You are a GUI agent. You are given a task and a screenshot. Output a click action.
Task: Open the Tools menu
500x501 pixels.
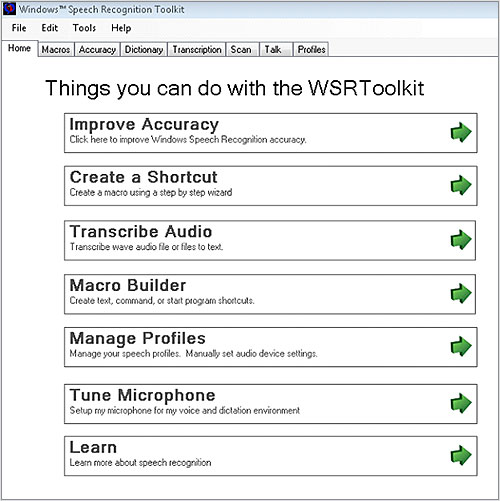[84, 28]
